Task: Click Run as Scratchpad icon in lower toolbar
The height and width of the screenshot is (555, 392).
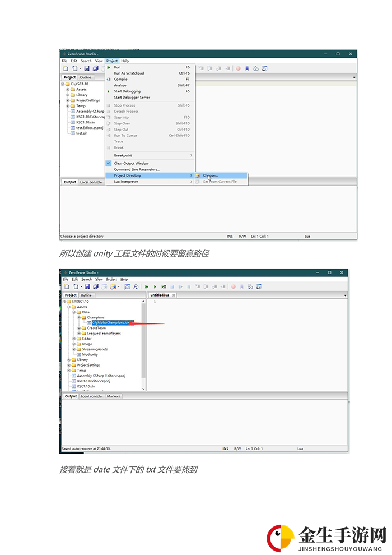Action: point(164,286)
